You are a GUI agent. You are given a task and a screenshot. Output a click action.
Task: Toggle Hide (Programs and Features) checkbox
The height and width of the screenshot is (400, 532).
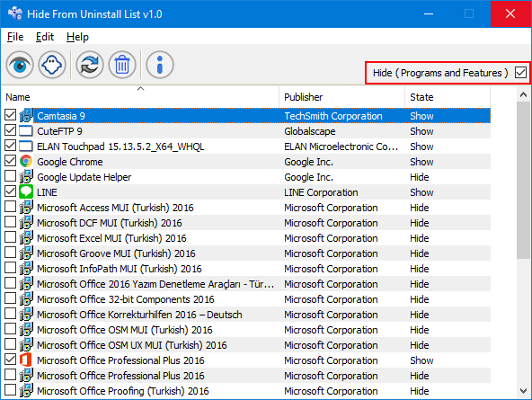tap(520, 72)
